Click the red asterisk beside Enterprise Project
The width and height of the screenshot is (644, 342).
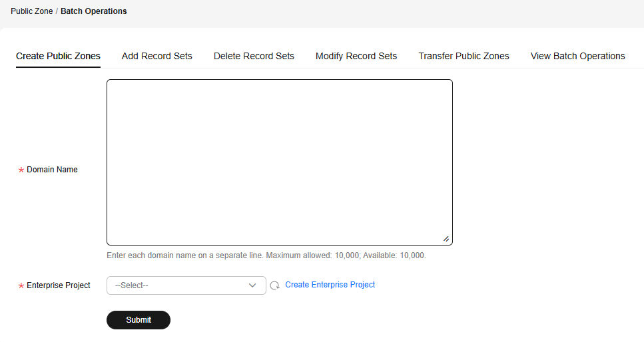click(21, 285)
